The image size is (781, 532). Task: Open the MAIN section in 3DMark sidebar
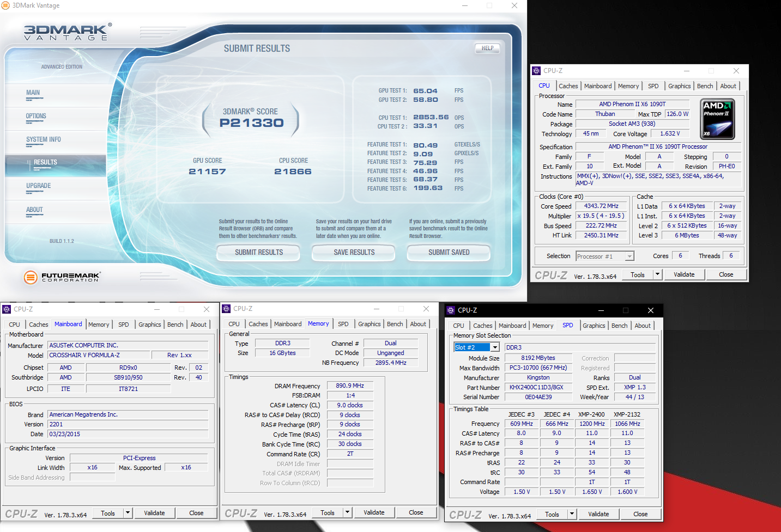33,93
